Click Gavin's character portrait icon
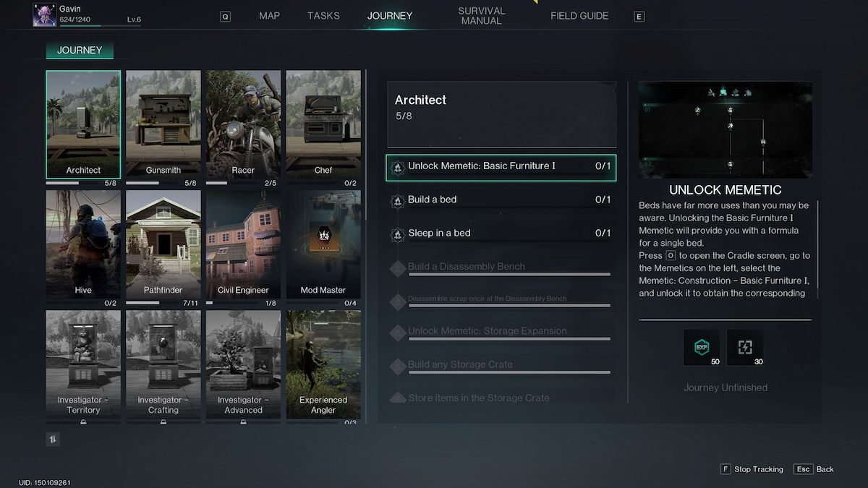This screenshot has height=488, width=868. tap(44, 14)
